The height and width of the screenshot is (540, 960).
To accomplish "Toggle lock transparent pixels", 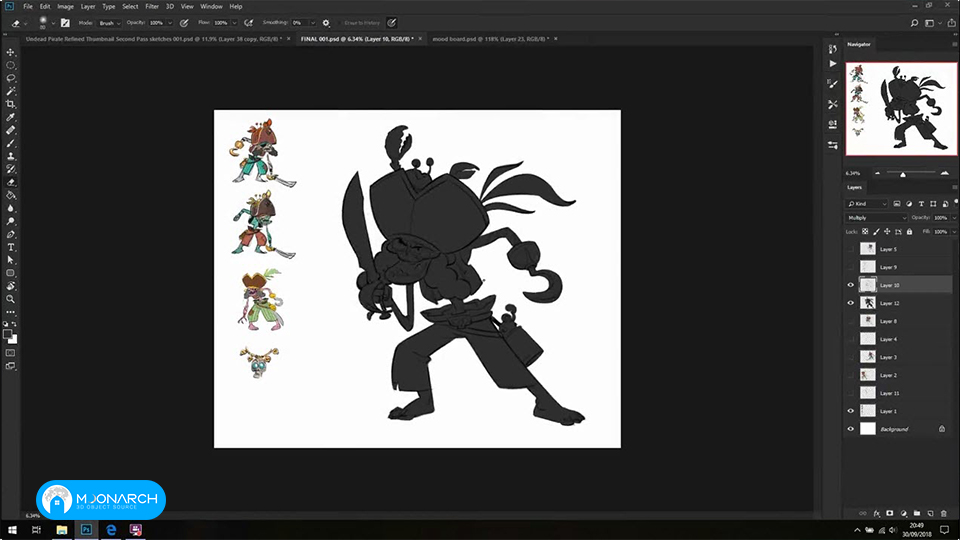I will click(865, 231).
